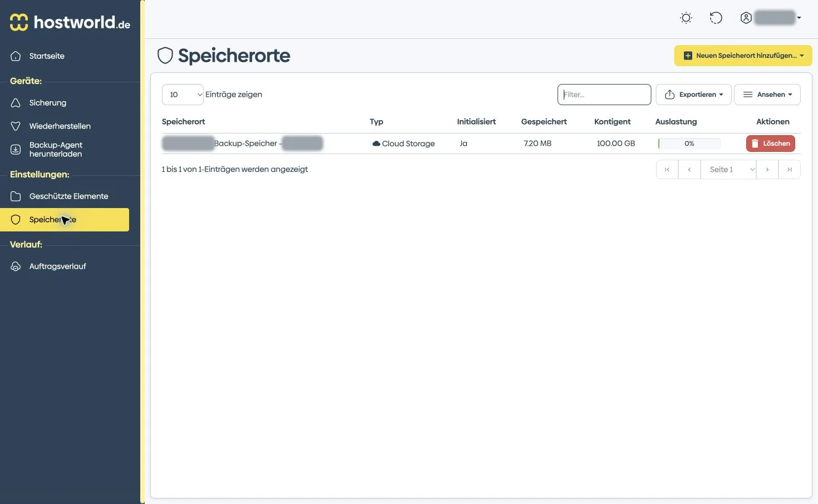
Task: Click the download icon for Backup-Agent
Action: point(16,150)
